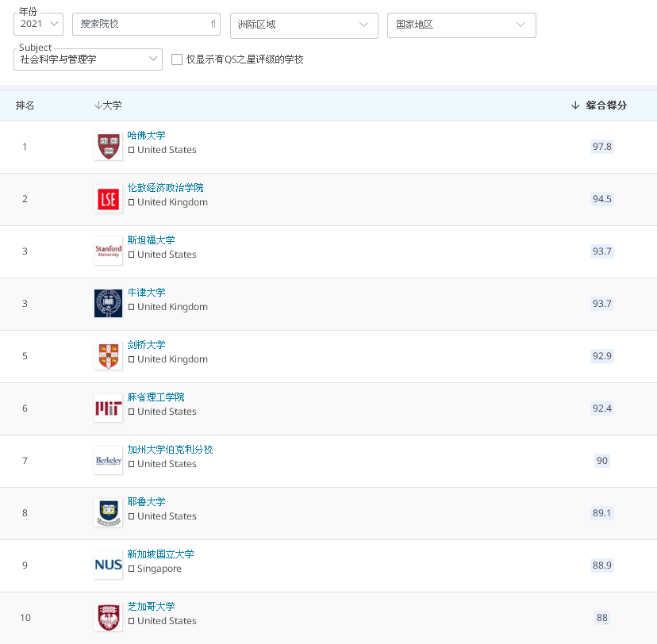Click the Oxford University crest
657x644 pixels.
coord(108,304)
